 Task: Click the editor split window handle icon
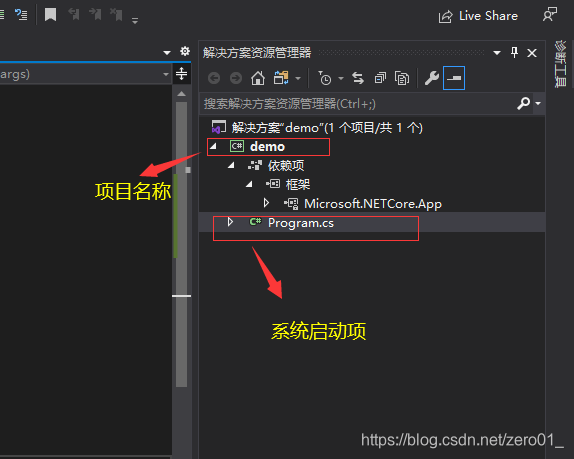point(181,74)
